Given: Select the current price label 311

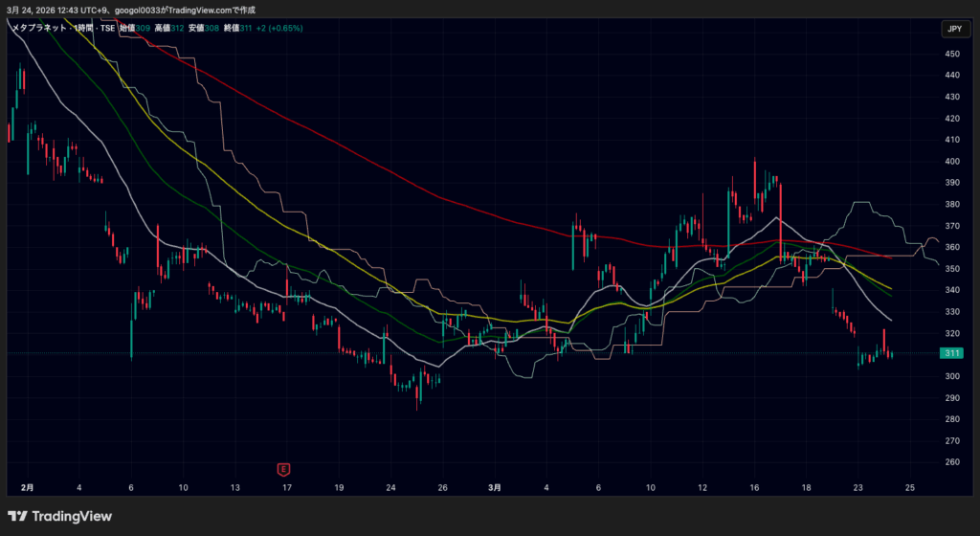Looking at the screenshot, I should (x=952, y=353).
